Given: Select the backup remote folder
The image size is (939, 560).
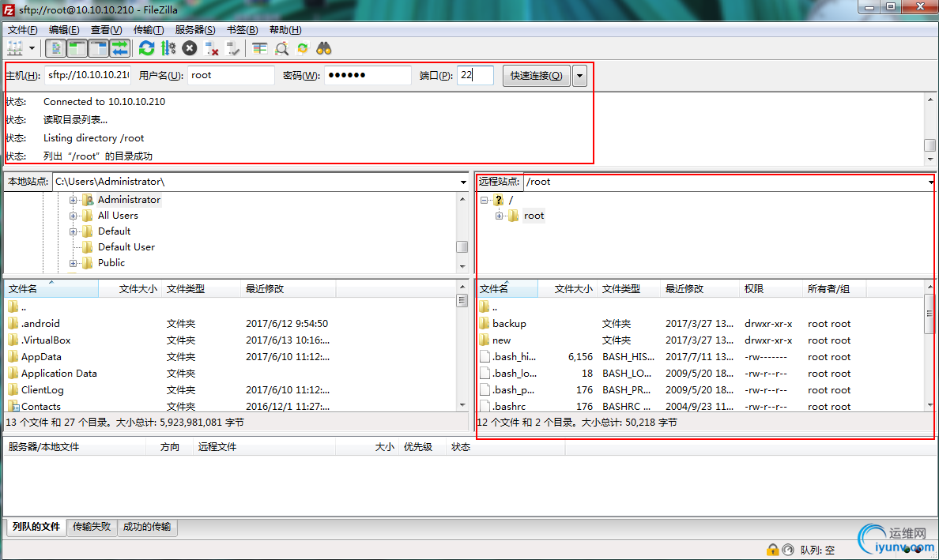Looking at the screenshot, I should pyautogui.click(x=509, y=324).
